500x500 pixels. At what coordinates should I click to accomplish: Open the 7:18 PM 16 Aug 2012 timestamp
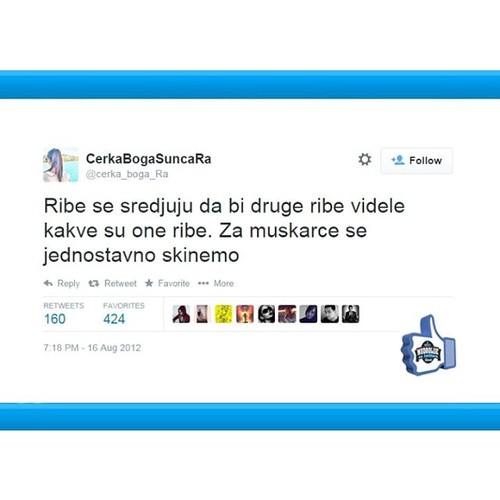click(x=92, y=348)
